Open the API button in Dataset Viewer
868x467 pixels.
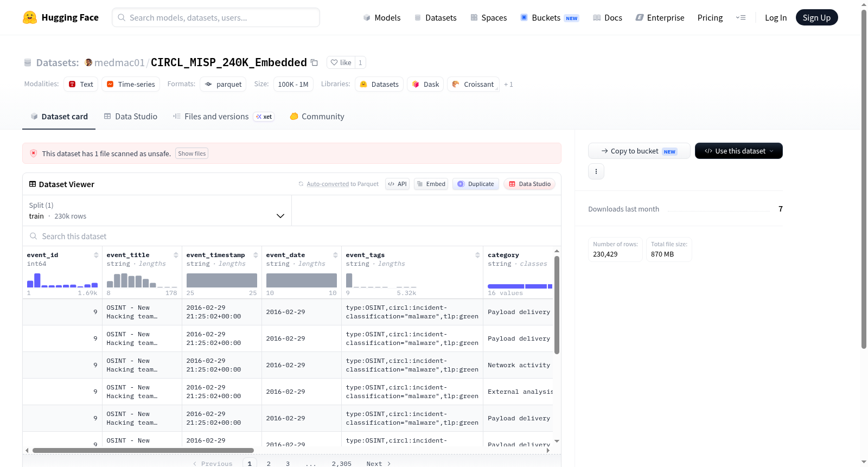tap(397, 184)
